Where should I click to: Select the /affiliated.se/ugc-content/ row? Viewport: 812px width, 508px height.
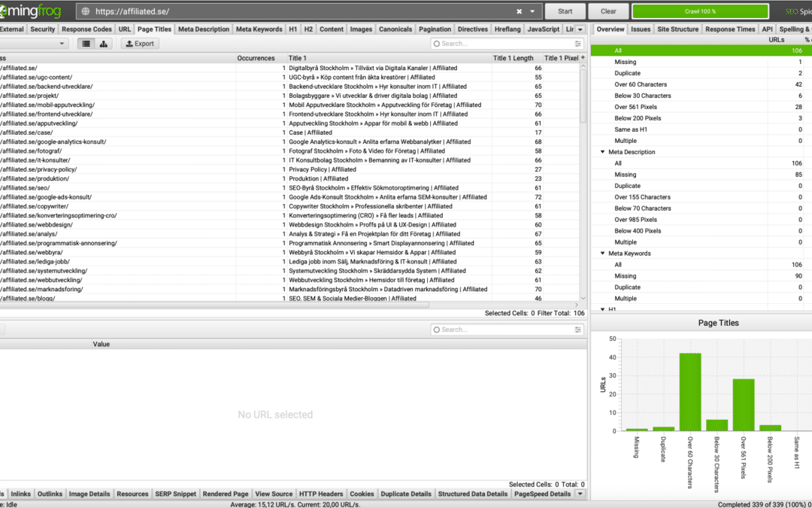coord(290,78)
